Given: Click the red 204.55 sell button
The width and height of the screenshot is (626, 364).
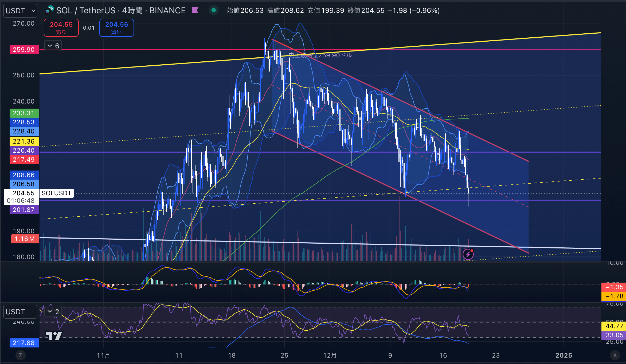Looking at the screenshot, I should 61,28.
